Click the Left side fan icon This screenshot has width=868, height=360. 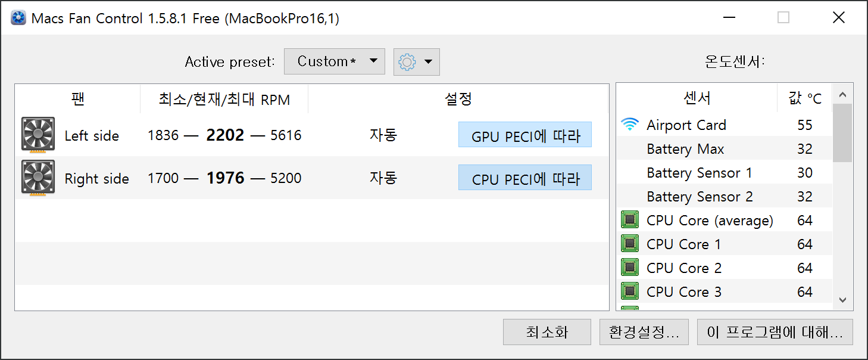point(38,135)
